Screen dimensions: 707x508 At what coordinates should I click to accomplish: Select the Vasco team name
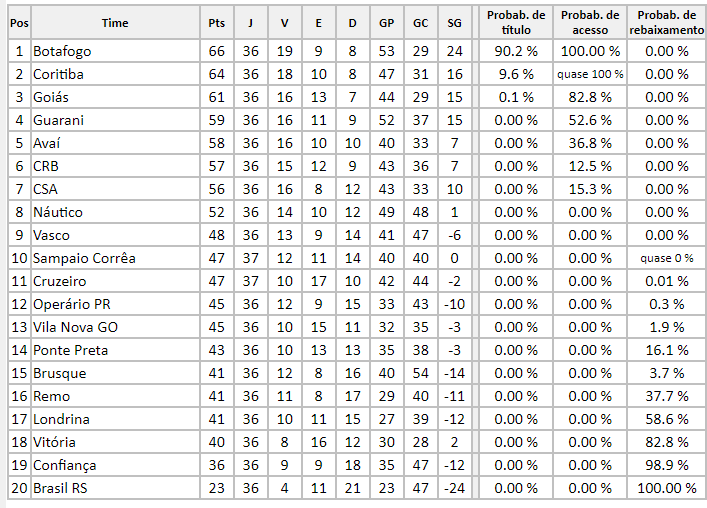[x=53, y=235]
